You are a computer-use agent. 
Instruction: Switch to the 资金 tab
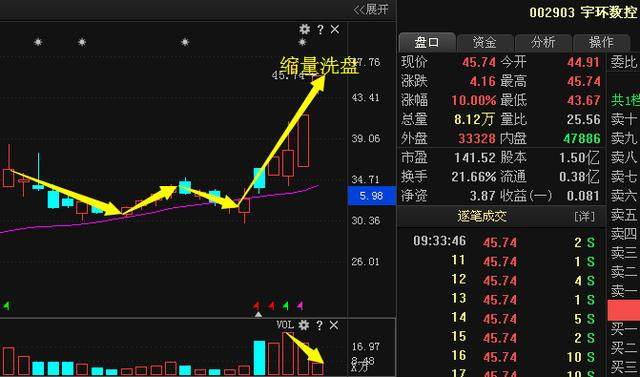(485, 42)
